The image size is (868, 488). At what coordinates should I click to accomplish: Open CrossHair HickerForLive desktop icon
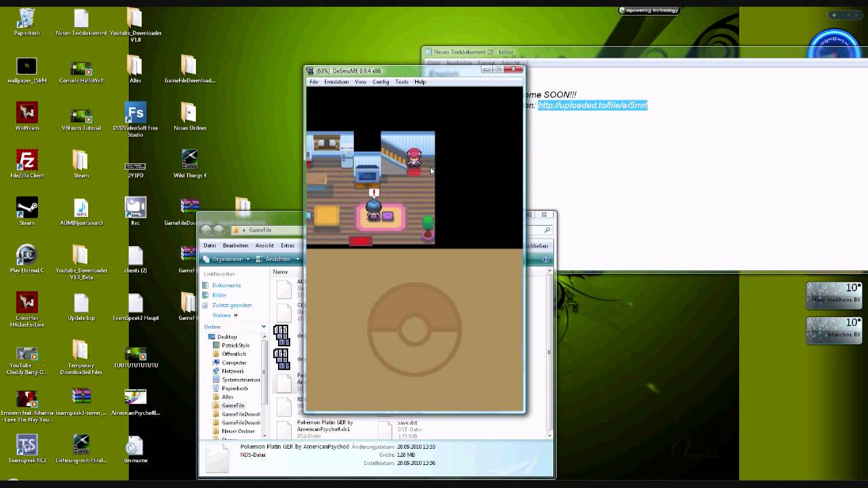point(27,309)
